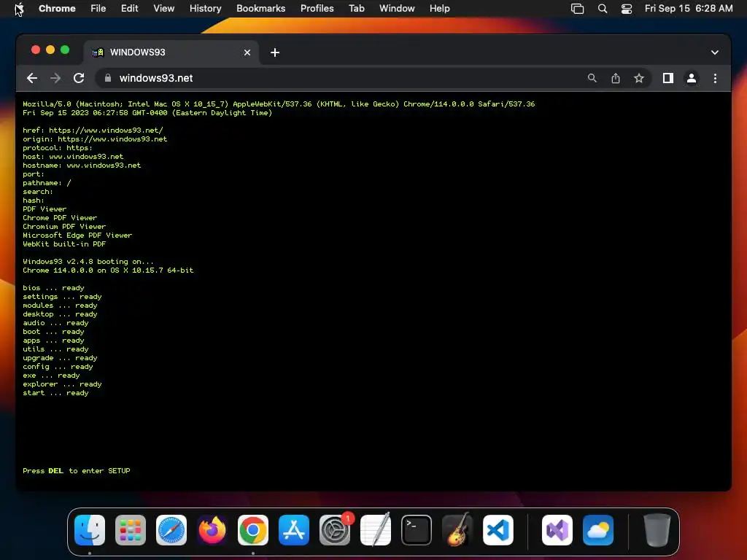Open the Chrome profile avatar menu
Screen dimensions: 747x560
(692, 78)
